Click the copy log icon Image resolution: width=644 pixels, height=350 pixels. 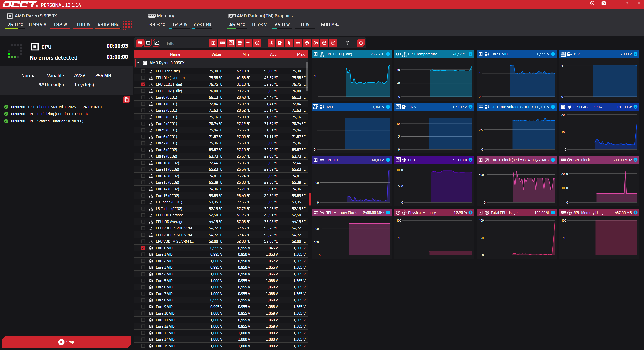tap(126, 100)
